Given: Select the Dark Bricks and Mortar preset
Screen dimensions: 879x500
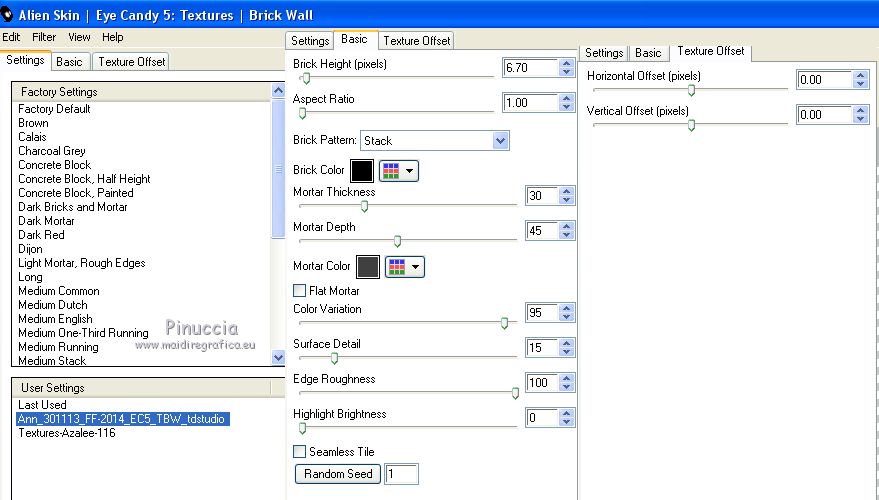Looking at the screenshot, I should 73,207.
